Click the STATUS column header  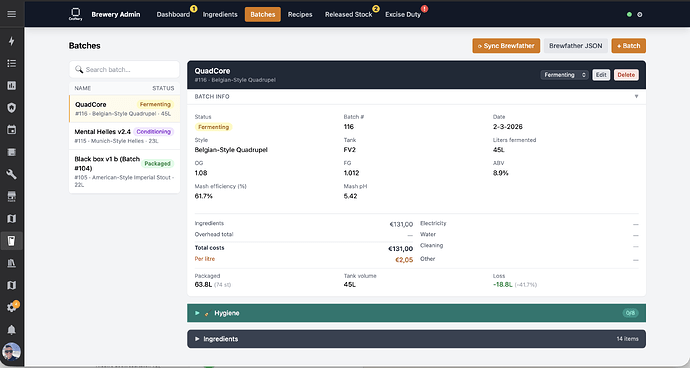point(163,88)
